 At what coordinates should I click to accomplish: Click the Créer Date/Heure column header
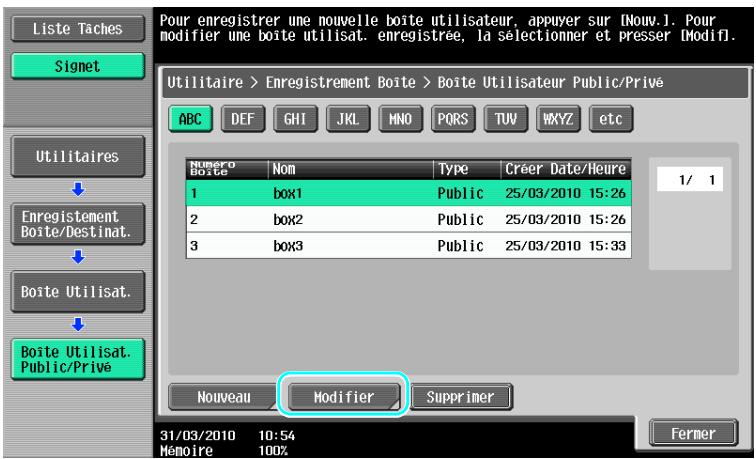(x=566, y=169)
